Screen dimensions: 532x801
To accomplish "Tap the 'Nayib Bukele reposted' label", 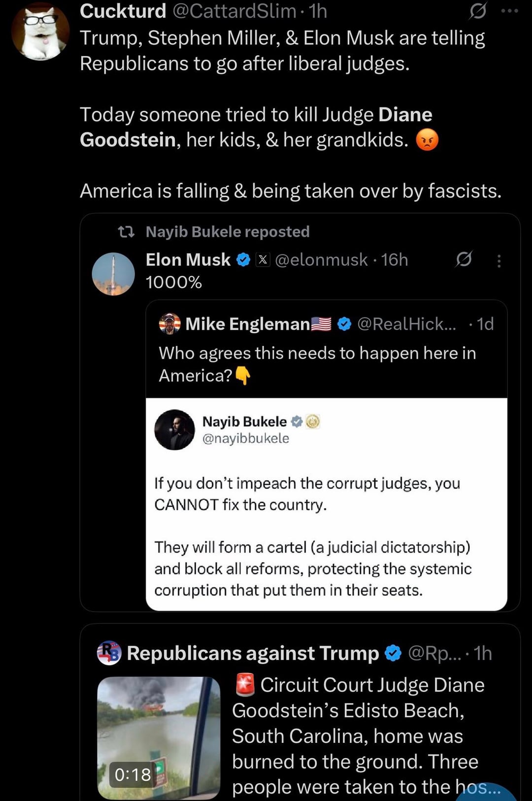I will (228, 232).
